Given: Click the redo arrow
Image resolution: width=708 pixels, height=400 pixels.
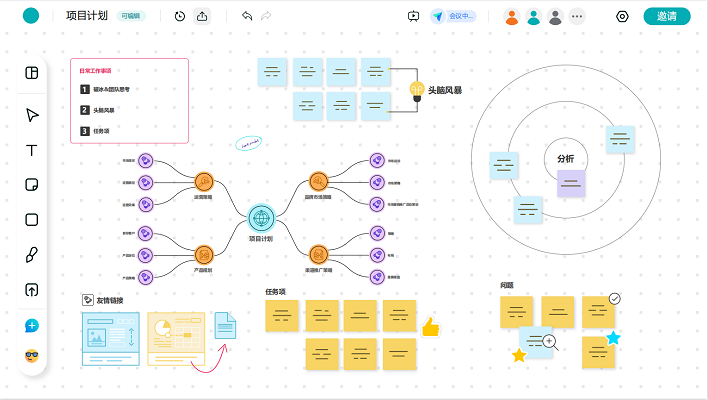Looking at the screenshot, I should 266,16.
